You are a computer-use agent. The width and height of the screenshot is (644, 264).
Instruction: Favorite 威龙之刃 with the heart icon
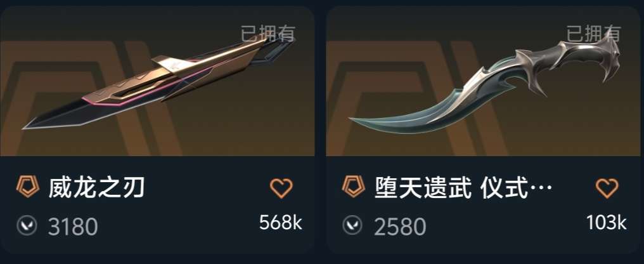[x=281, y=188]
